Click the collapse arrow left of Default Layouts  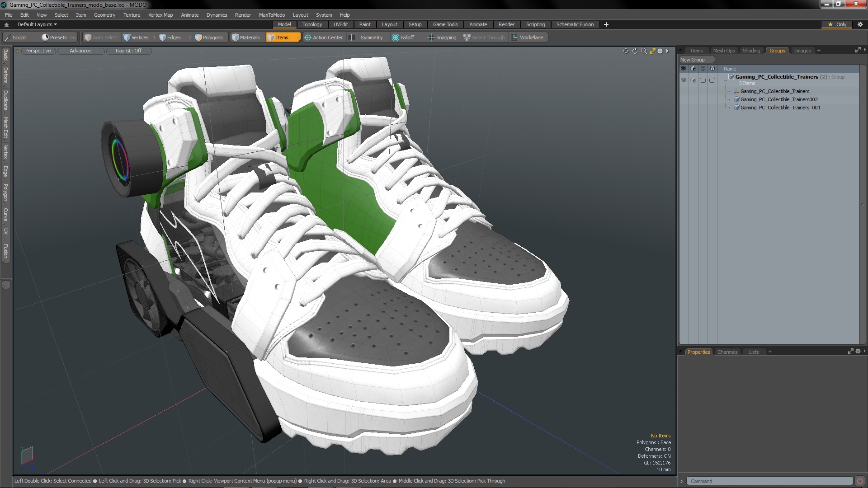tap(6, 24)
